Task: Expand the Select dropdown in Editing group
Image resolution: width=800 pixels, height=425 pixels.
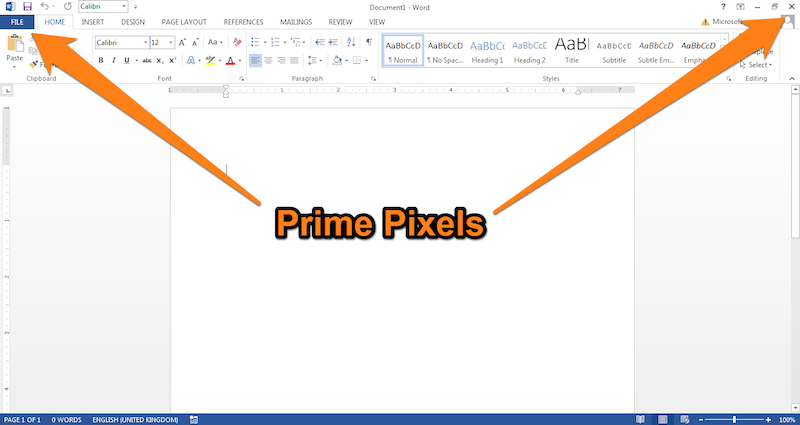Action: [x=757, y=65]
